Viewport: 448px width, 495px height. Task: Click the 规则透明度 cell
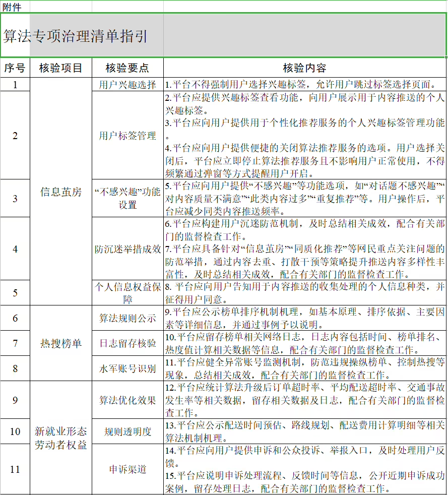pyautogui.click(x=127, y=431)
